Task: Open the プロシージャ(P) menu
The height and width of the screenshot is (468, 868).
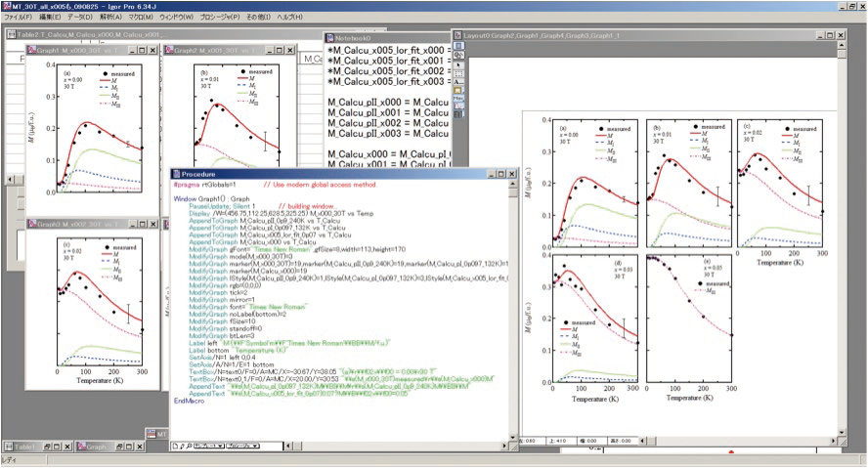Action: point(219,18)
